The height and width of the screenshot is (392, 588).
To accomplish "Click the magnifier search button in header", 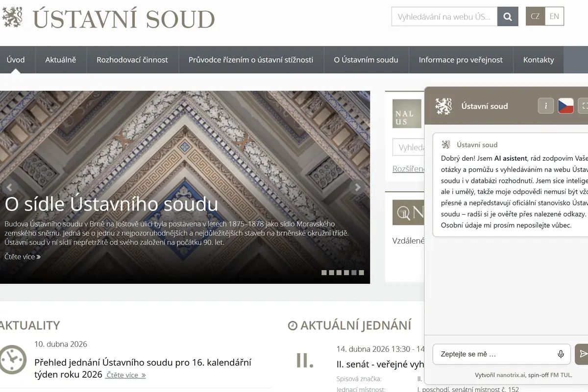I will [x=508, y=17].
